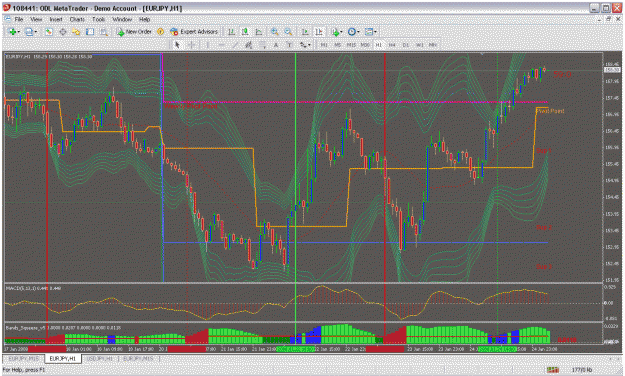Select the Equidistant Channel tool

(248, 45)
